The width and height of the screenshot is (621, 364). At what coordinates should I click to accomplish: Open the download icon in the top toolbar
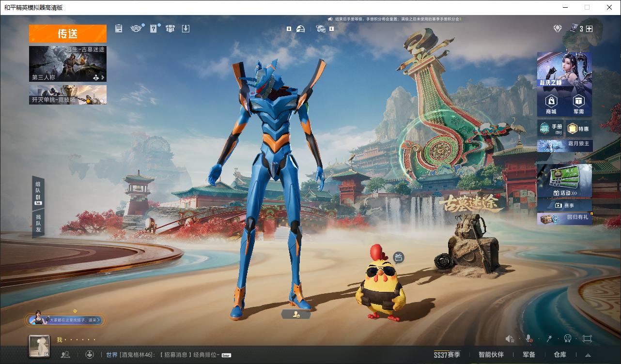click(186, 29)
